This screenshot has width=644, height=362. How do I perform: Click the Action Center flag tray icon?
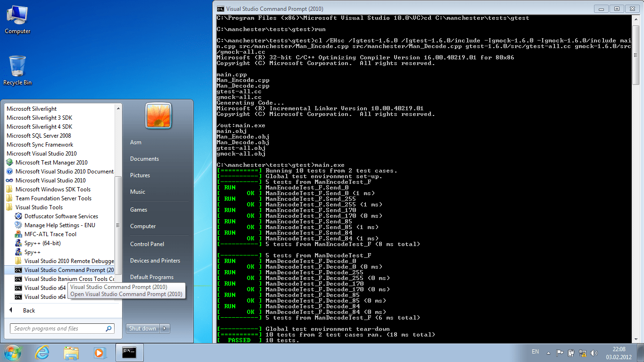[560, 353]
